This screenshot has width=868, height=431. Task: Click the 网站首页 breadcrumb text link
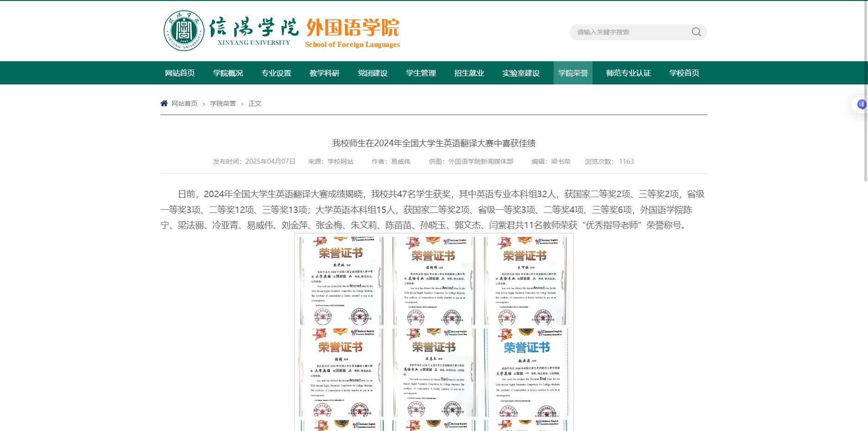185,103
